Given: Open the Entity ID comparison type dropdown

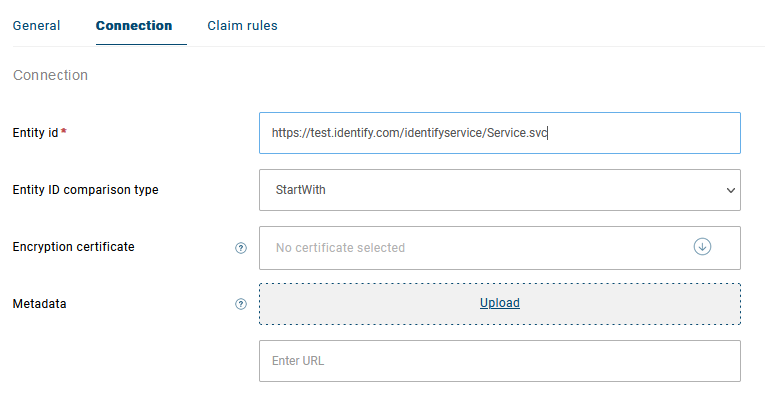Looking at the screenshot, I should click(500, 190).
